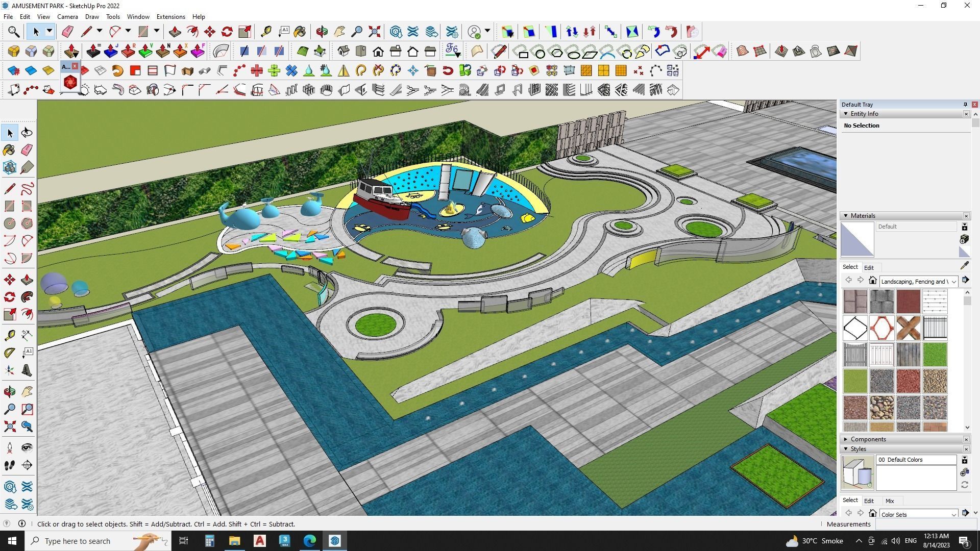Select the Look Around eye tool
Screen dimensions: 980x551
[27, 448]
